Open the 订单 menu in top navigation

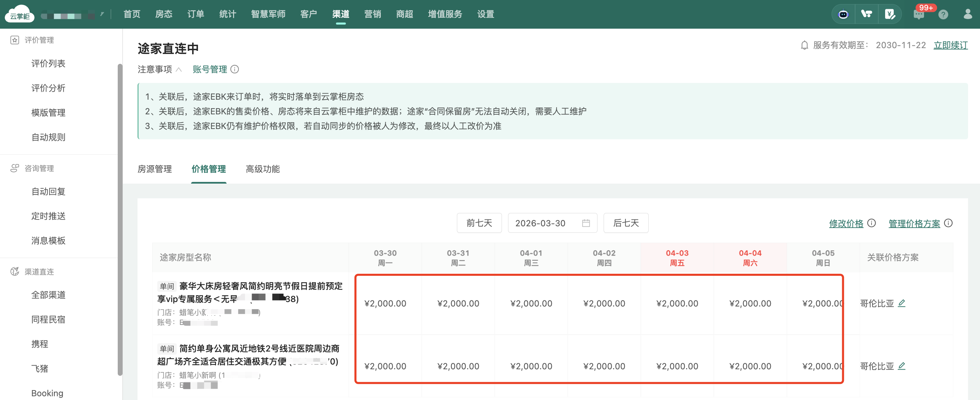[x=196, y=14]
